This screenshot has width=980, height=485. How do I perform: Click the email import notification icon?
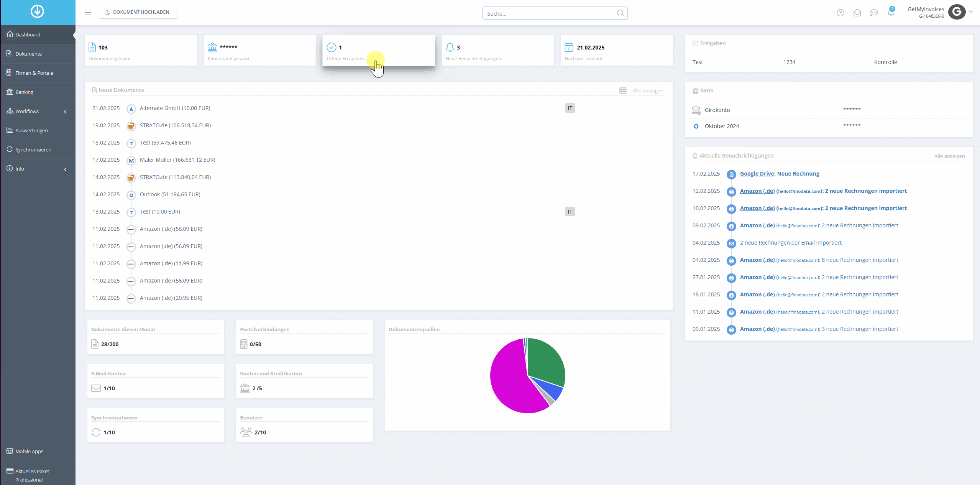click(x=731, y=243)
